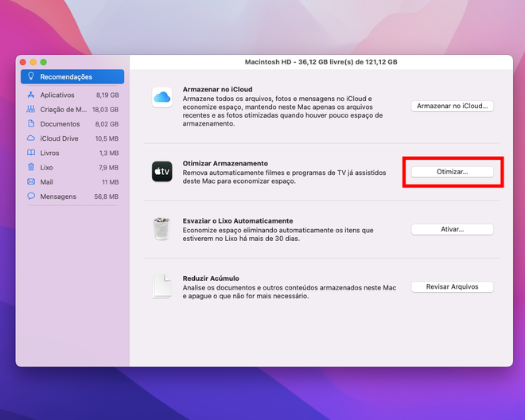Open the iCloud Drive category
525x420 pixels.
[x=72, y=138]
